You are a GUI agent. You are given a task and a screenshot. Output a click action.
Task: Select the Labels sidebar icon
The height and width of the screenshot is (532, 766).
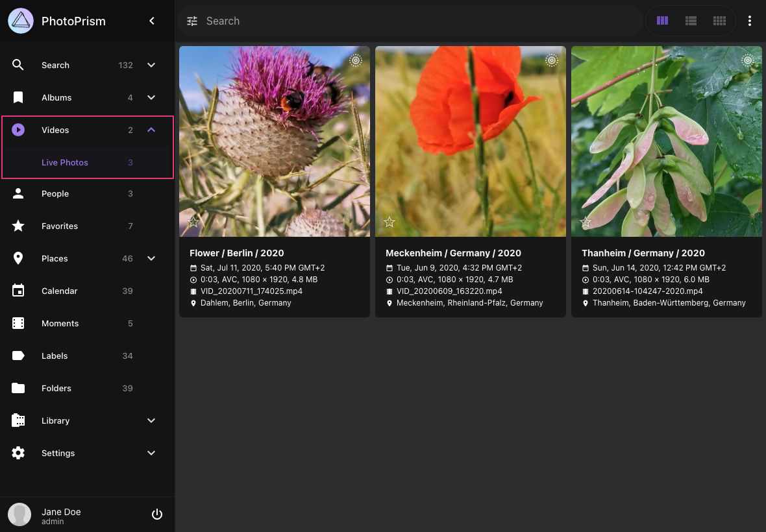coord(18,356)
